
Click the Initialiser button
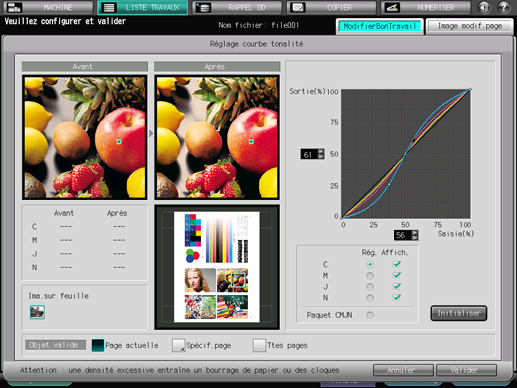tap(459, 313)
